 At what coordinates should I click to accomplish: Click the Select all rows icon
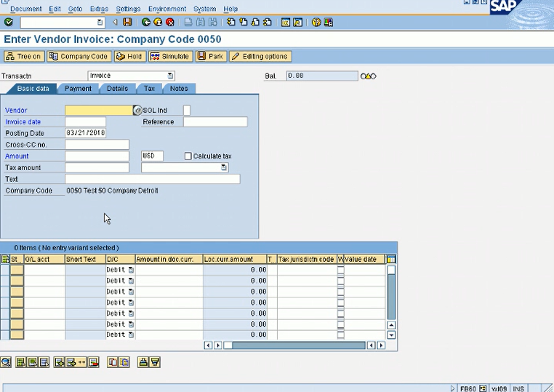click(x=21, y=362)
